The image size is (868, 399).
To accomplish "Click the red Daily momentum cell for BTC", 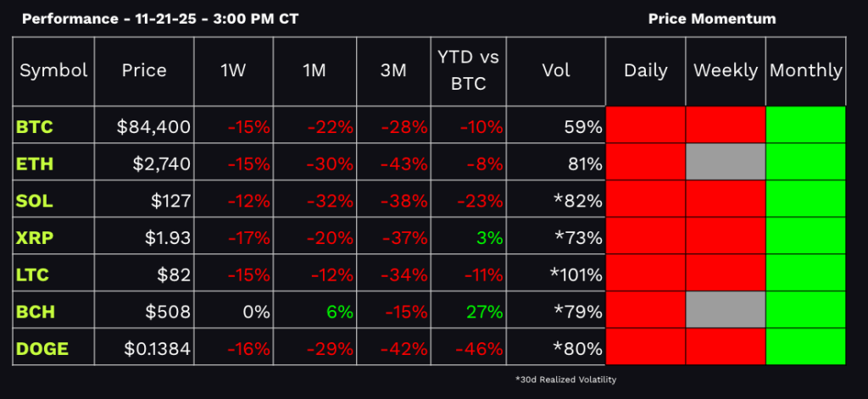I will (646, 125).
